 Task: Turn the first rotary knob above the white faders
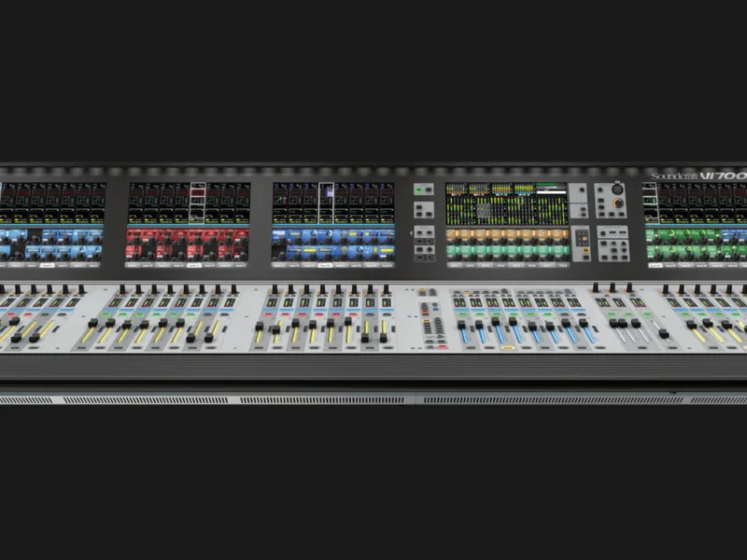[x=595, y=287]
